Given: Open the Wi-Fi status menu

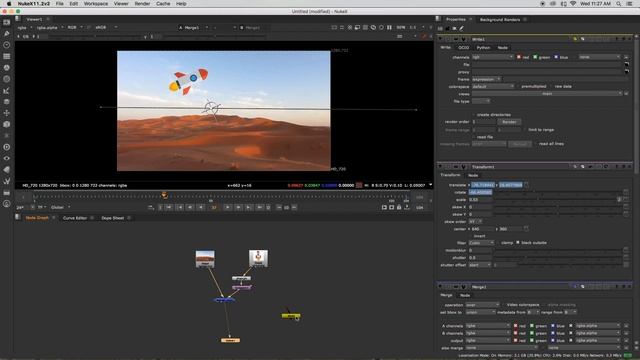Looking at the screenshot, I should (573, 4).
